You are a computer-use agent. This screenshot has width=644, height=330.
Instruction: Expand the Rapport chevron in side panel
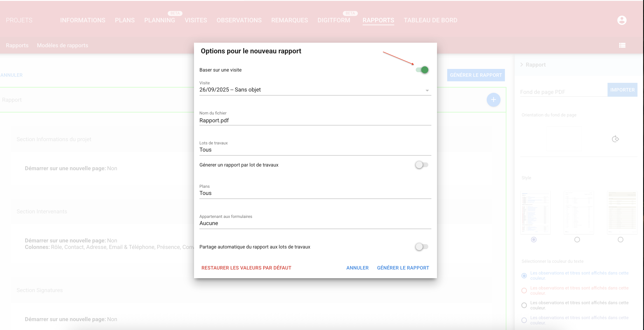pos(521,65)
